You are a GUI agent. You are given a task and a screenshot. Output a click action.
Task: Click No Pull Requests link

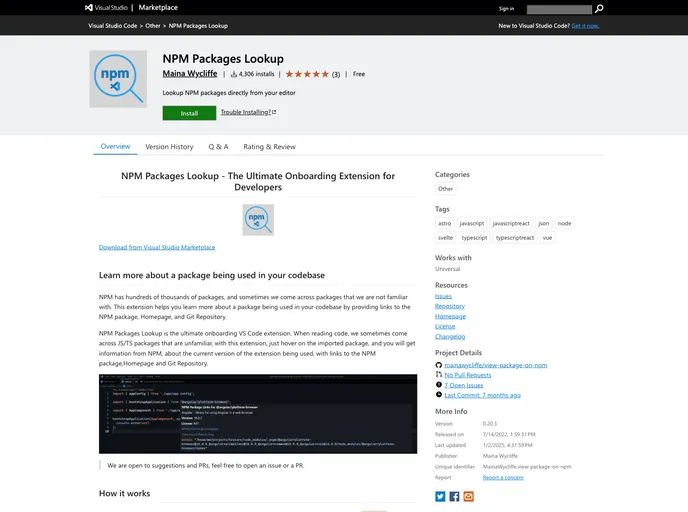tap(468, 375)
